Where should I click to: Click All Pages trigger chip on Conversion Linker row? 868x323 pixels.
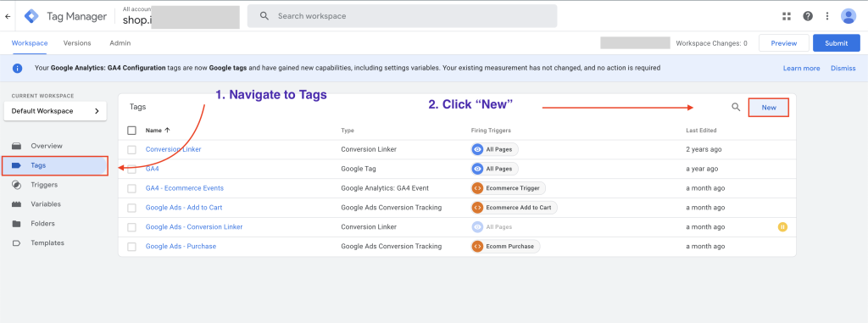point(495,149)
